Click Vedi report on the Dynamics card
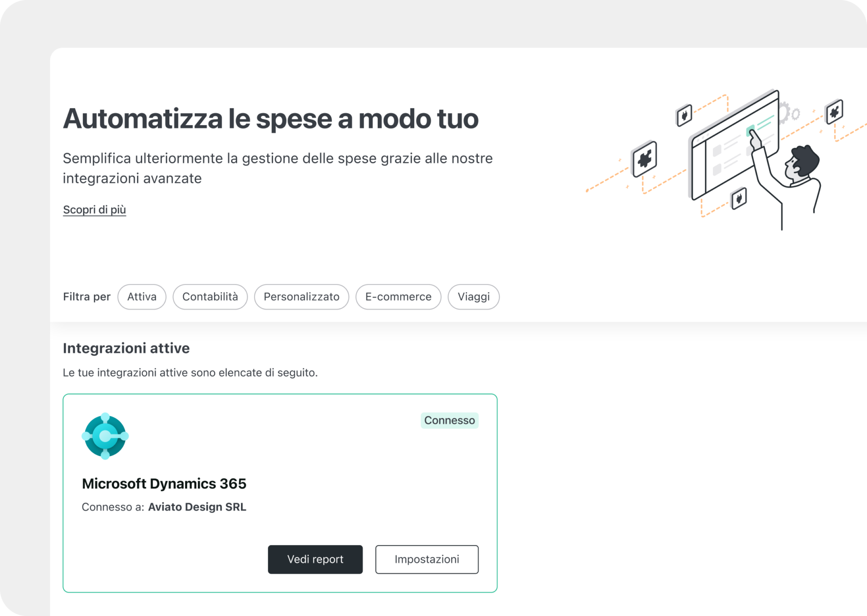Viewport: 867px width, 616px height. pyautogui.click(x=315, y=559)
